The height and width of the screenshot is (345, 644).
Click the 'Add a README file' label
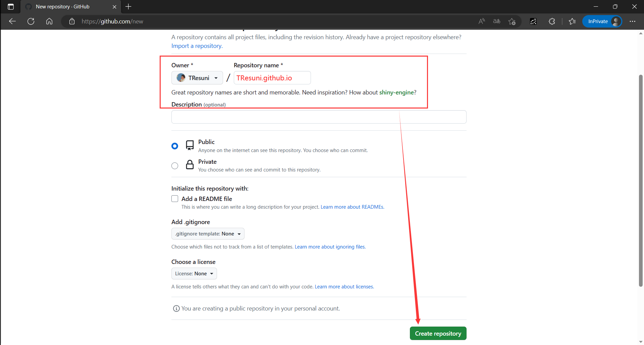tap(207, 199)
